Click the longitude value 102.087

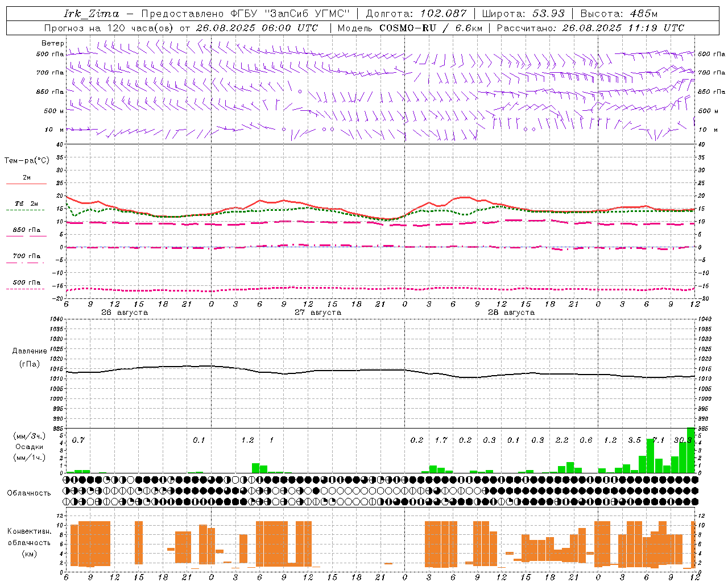(443, 13)
